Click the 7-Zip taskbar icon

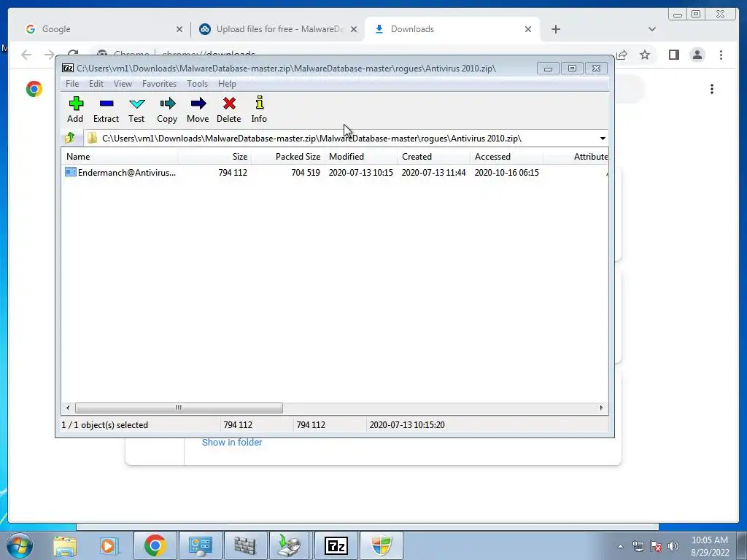tap(336, 545)
